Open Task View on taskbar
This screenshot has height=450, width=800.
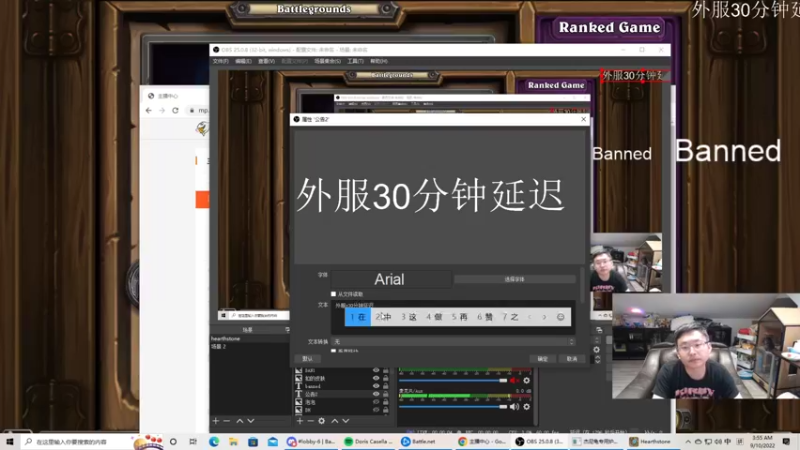[x=193, y=441]
